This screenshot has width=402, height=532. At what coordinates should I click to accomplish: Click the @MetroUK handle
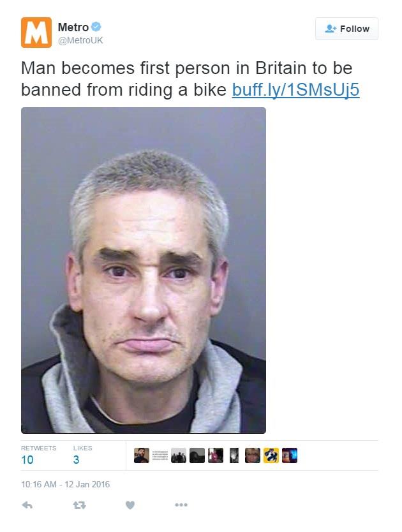pyautogui.click(x=80, y=40)
